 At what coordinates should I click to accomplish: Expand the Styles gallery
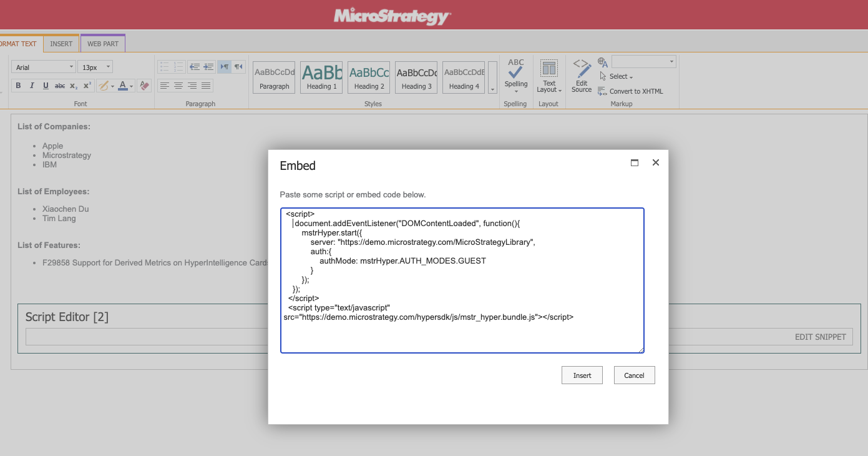click(x=493, y=77)
